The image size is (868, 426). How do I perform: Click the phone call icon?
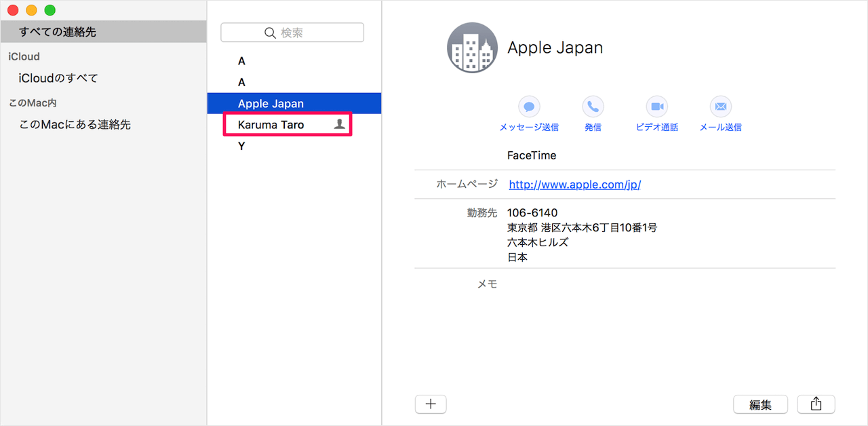[593, 106]
